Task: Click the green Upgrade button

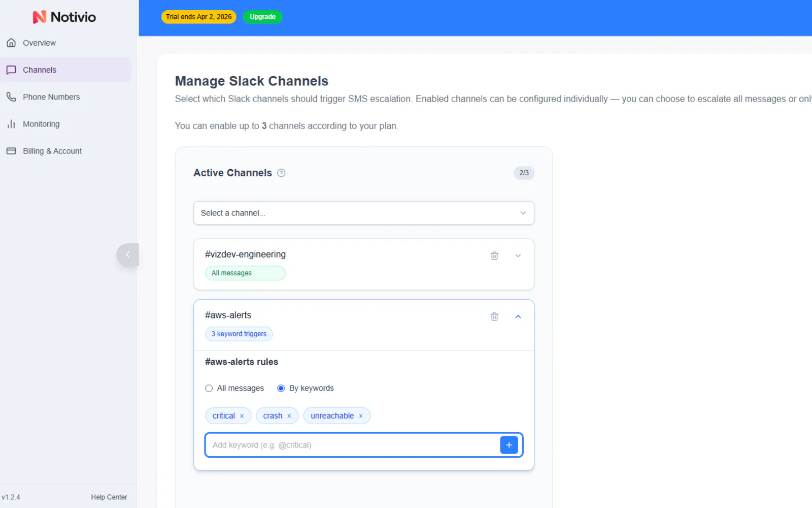Action: tap(262, 17)
